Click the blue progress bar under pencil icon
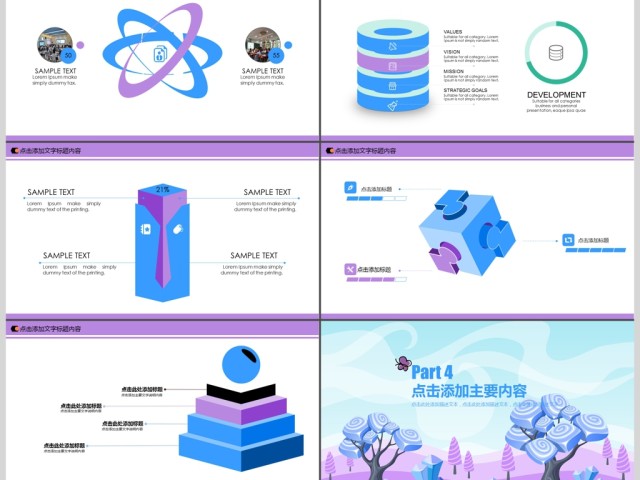Image resolution: width=640 pixels, height=480 pixels. (372, 199)
